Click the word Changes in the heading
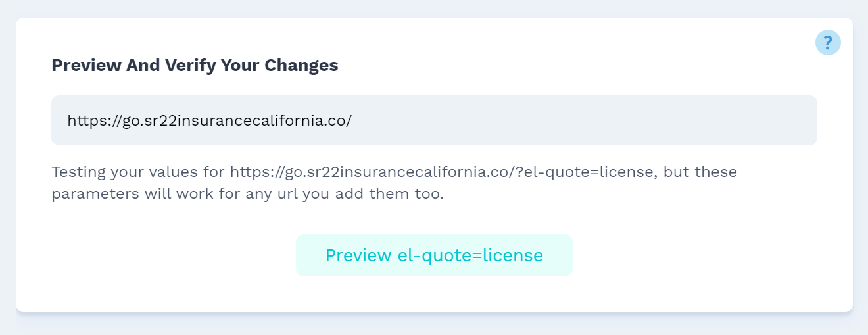This screenshot has height=335, width=868. pyautogui.click(x=302, y=65)
